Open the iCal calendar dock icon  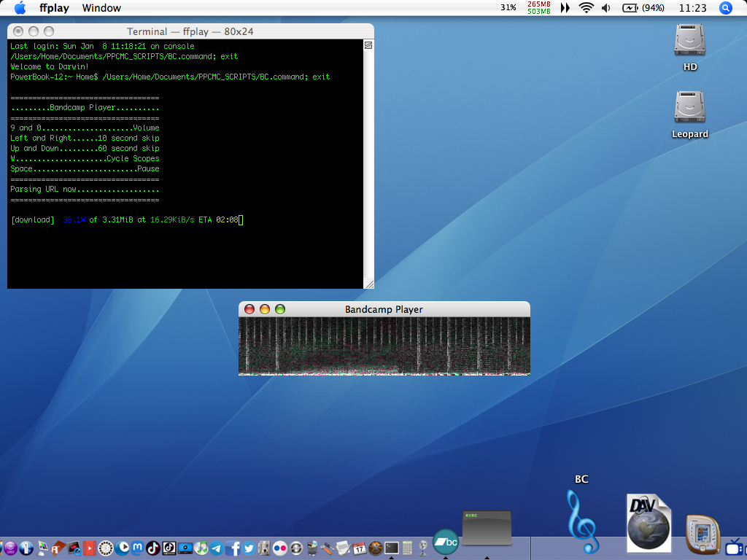pyautogui.click(x=359, y=548)
